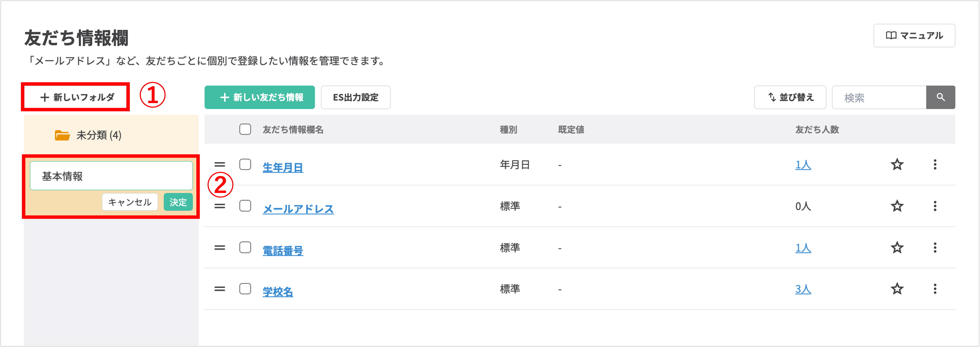
Task: Click drag handle icon of メールアドレス row
Action: pyautogui.click(x=219, y=206)
